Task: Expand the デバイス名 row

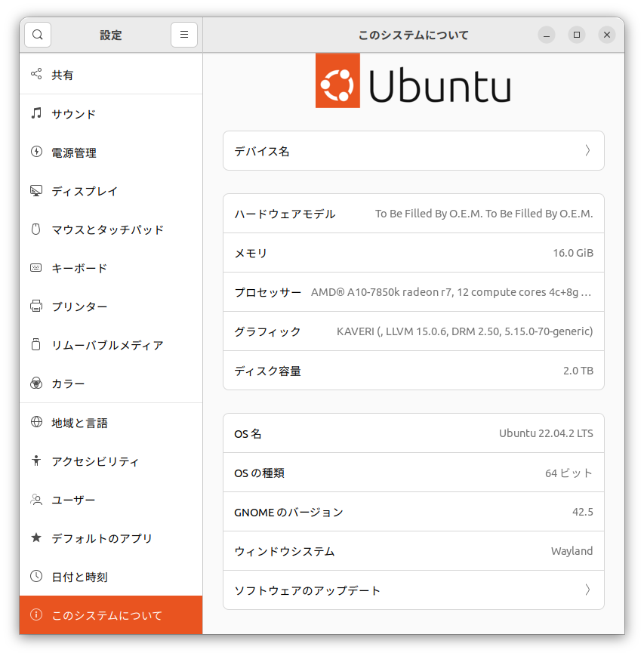Action: [413, 150]
